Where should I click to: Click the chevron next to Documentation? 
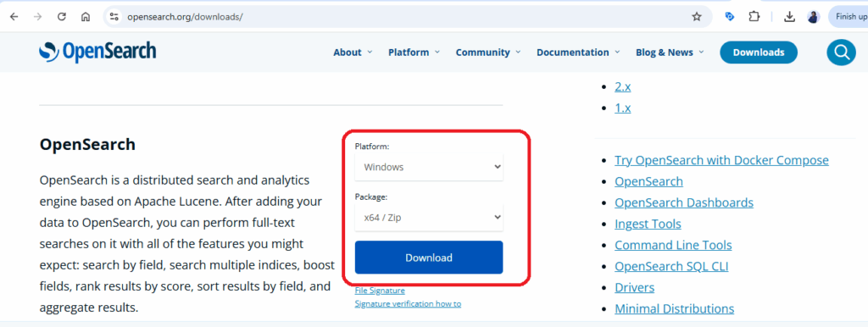[x=617, y=52]
